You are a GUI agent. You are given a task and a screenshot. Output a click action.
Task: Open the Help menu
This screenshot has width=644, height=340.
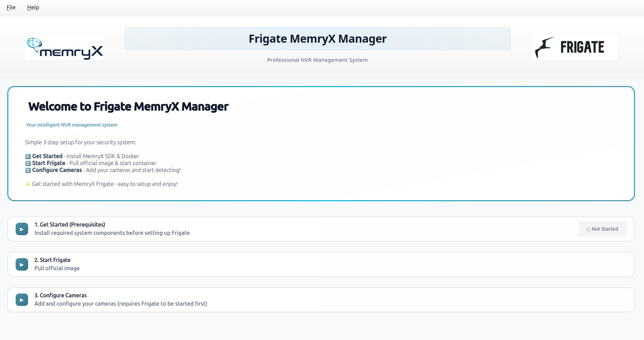[33, 7]
